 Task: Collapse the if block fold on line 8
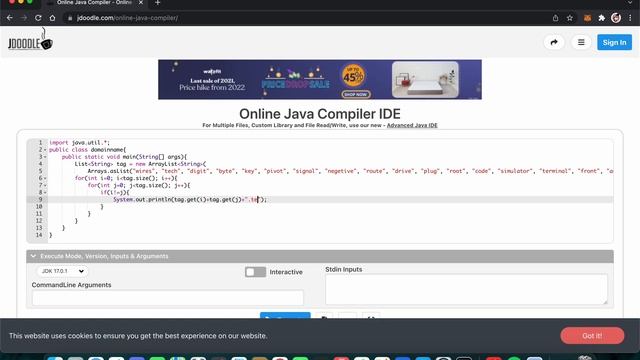pyautogui.click(x=45, y=193)
